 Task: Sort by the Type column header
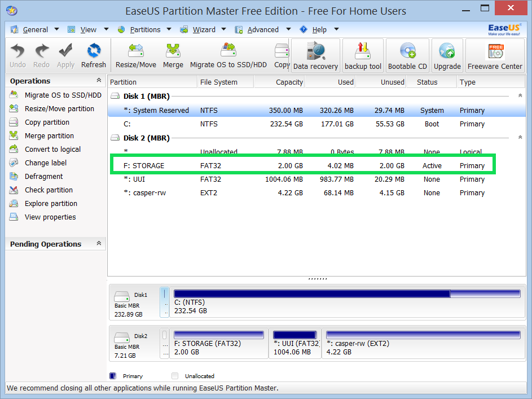[491, 82]
